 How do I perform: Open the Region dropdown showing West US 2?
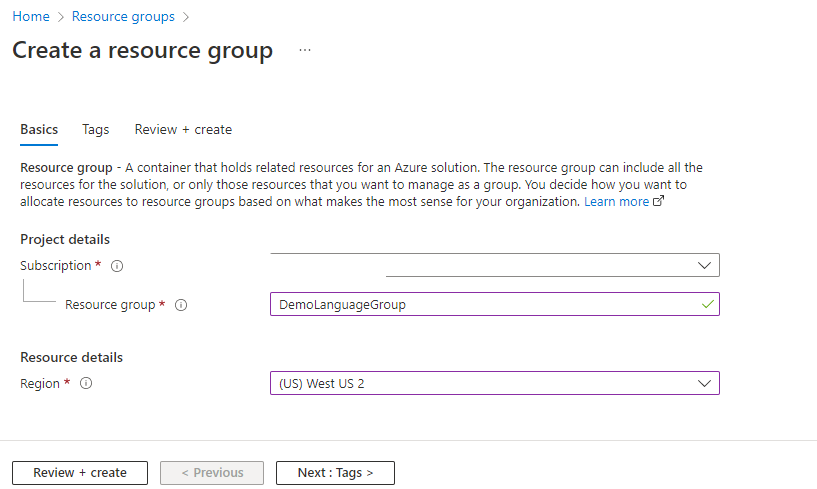pos(495,383)
